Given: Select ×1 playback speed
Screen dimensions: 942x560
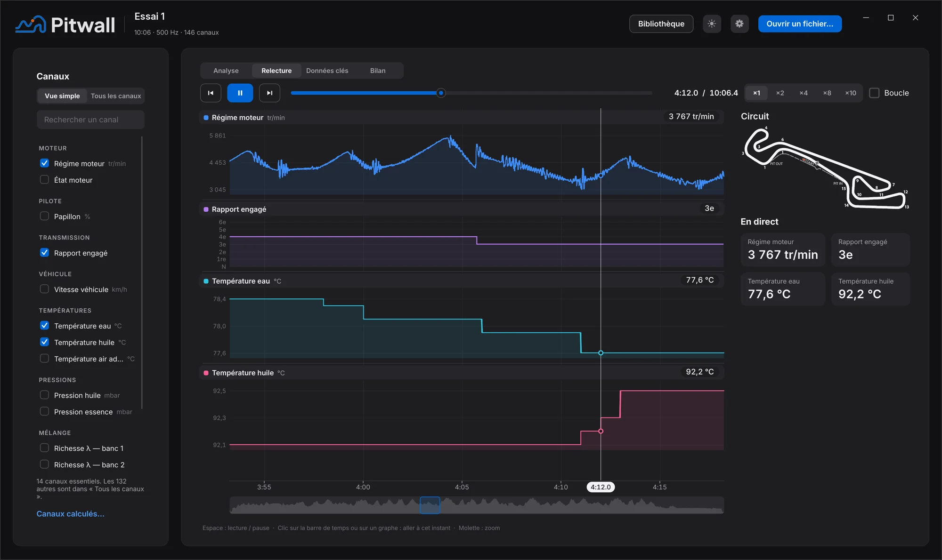Looking at the screenshot, I should 756,93.
